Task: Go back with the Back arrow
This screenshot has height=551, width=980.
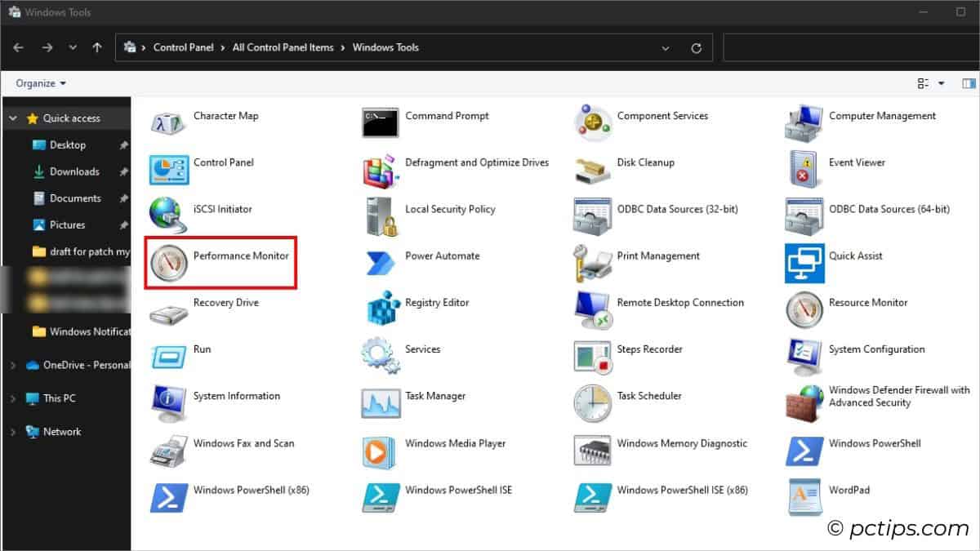Action: point(19,47)
